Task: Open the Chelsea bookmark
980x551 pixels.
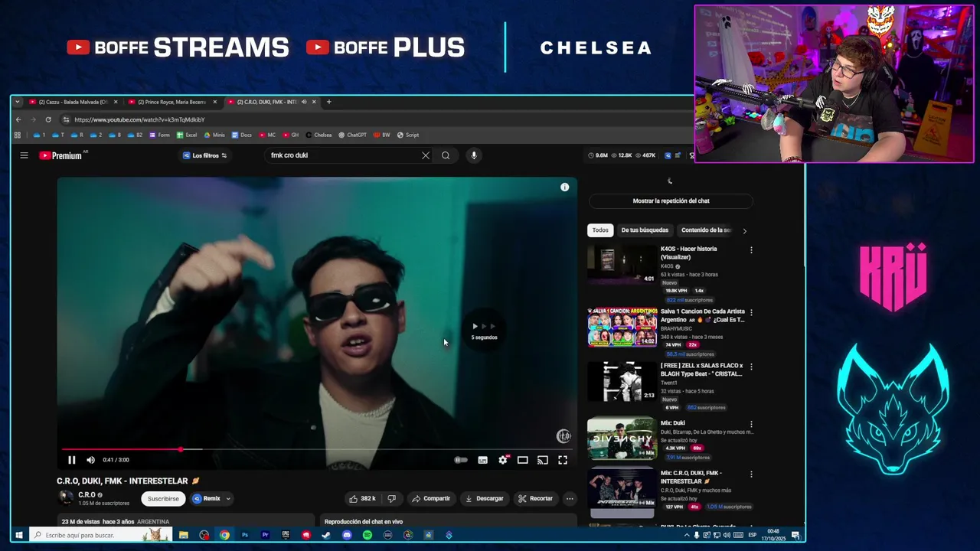Action: coord(318,135)
